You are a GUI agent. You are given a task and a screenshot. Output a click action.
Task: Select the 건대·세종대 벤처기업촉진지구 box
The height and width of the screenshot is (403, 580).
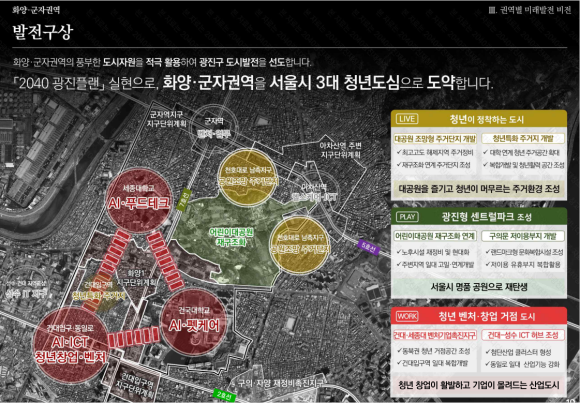435,335
